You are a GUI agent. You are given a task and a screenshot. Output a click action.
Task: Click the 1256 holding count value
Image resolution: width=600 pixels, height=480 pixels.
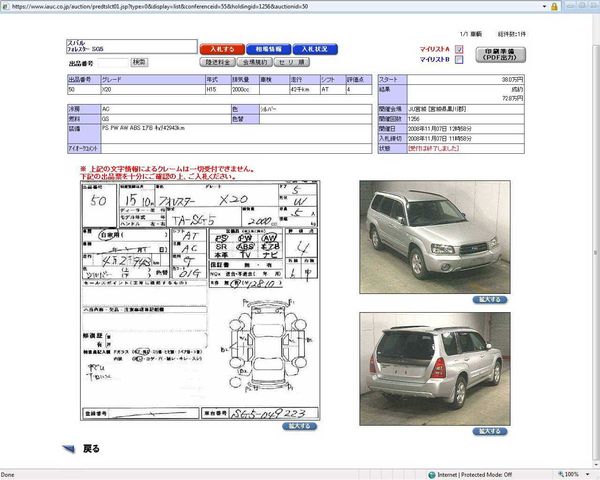click(x=414, y=119)
